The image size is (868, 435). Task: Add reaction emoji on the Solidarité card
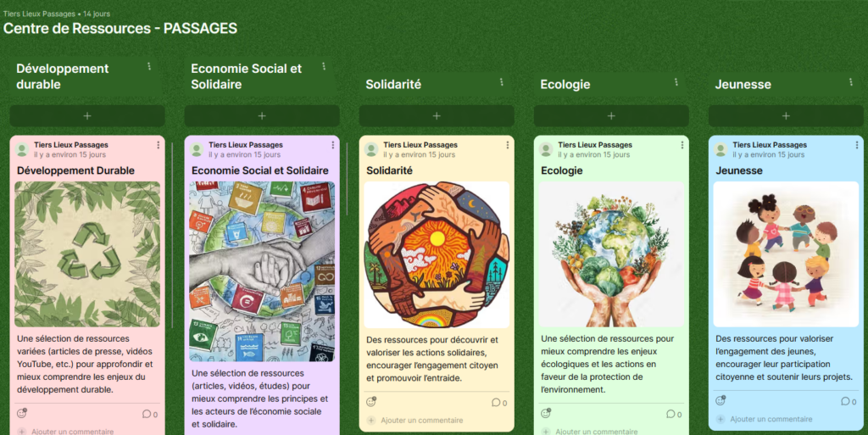371,402
